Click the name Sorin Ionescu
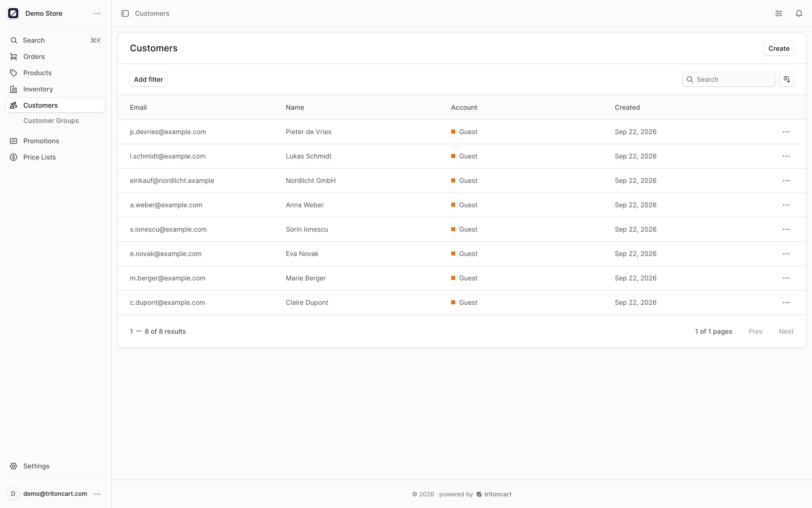Screen dimensions: 812x508 pos(307,229)
